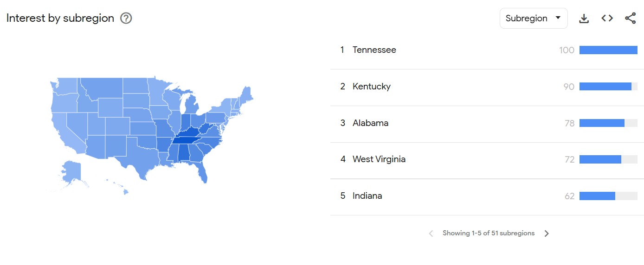Screen dimensions: 644x265
Task: Download the subregion data as CSV
Action: coord(584,19)
